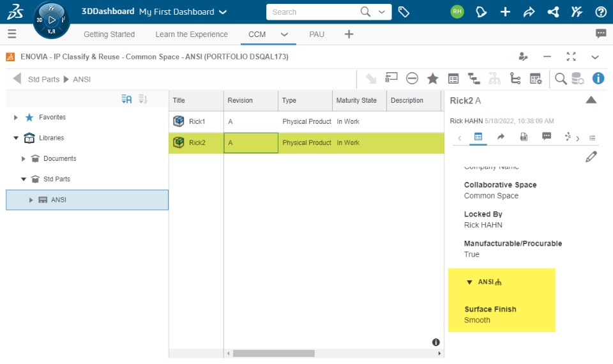The image size is (613, 364).
Task: Click the RH user avatar button
Action: pyautogui.click(x=457, y=11)
